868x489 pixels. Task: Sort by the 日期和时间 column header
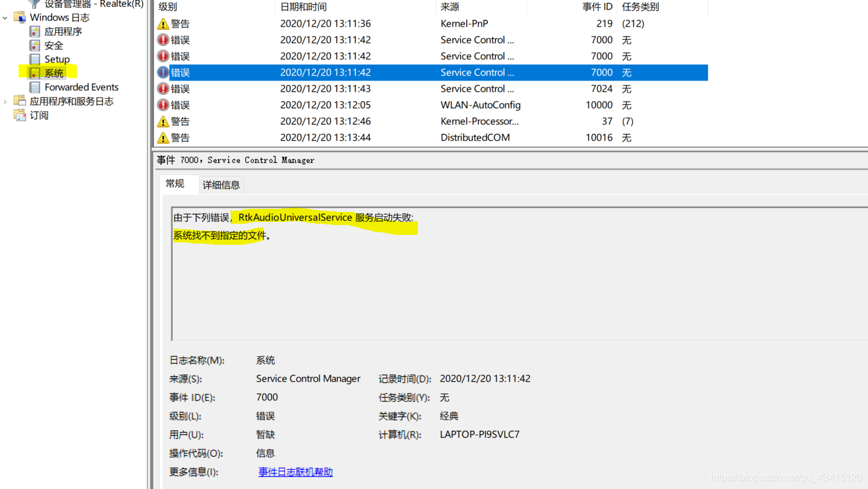(x=355, y=7)
